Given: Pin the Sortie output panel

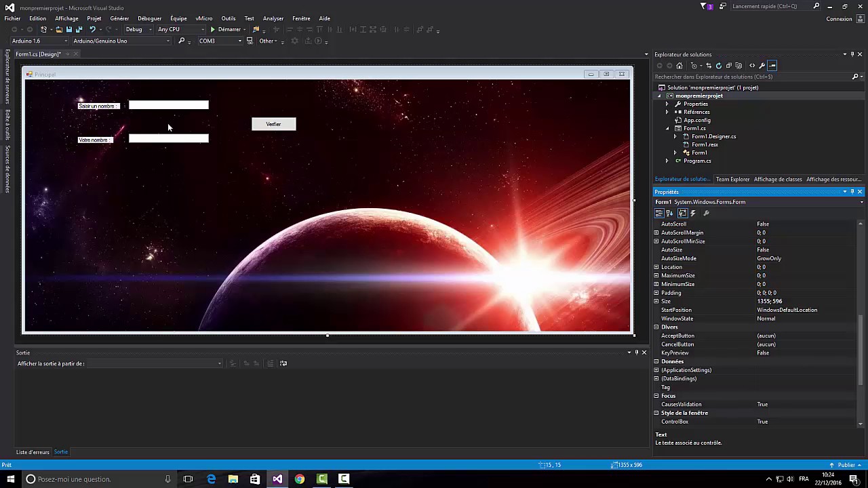Looking at the screenshot, I should coord(636,352).
